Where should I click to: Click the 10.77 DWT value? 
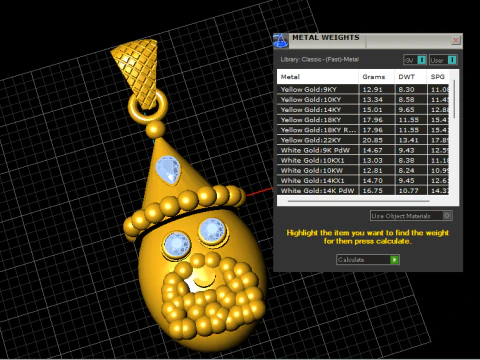pos(408,191)
